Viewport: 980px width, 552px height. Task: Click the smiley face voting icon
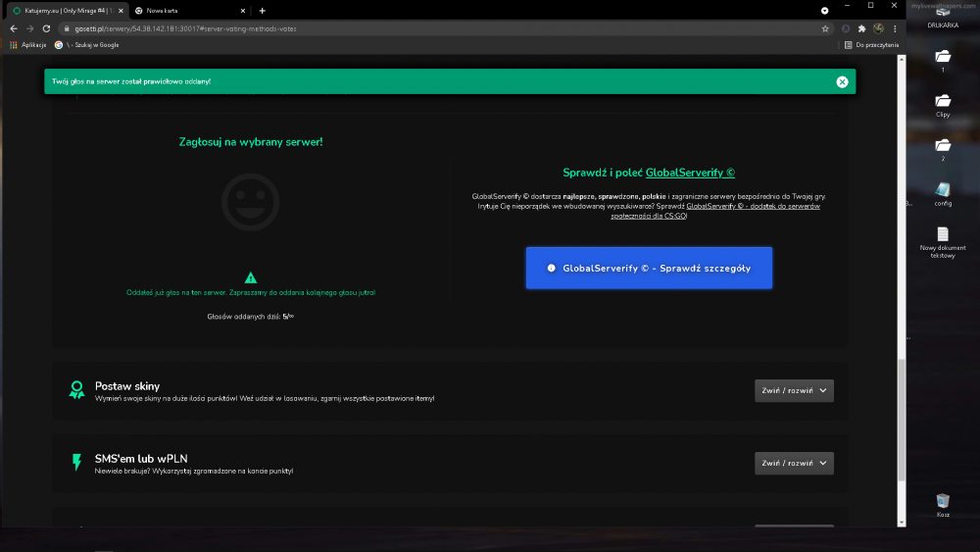pos(251,202)
